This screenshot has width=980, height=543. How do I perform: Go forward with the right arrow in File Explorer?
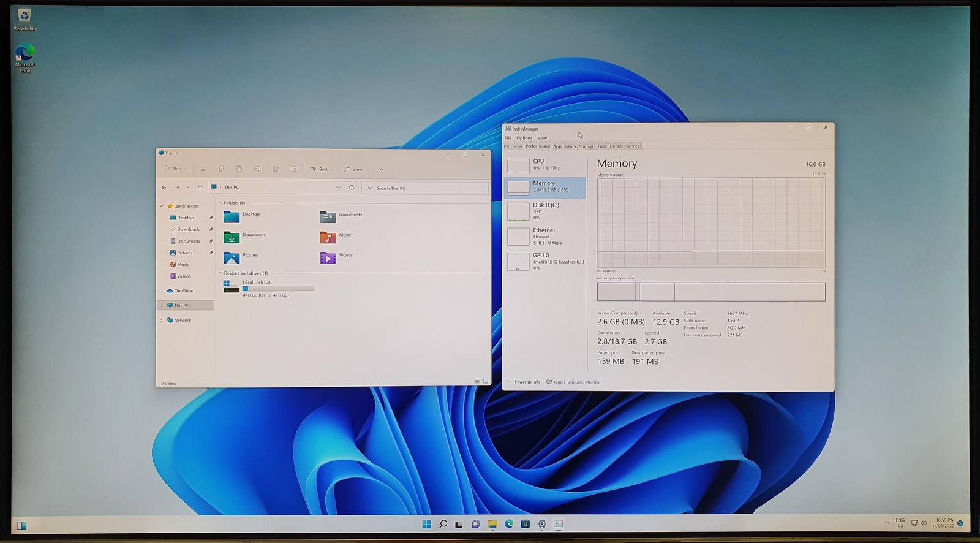tap(177, 188)
